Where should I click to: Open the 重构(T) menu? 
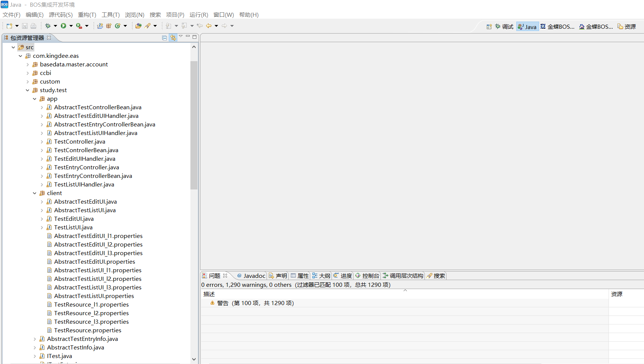87,15
